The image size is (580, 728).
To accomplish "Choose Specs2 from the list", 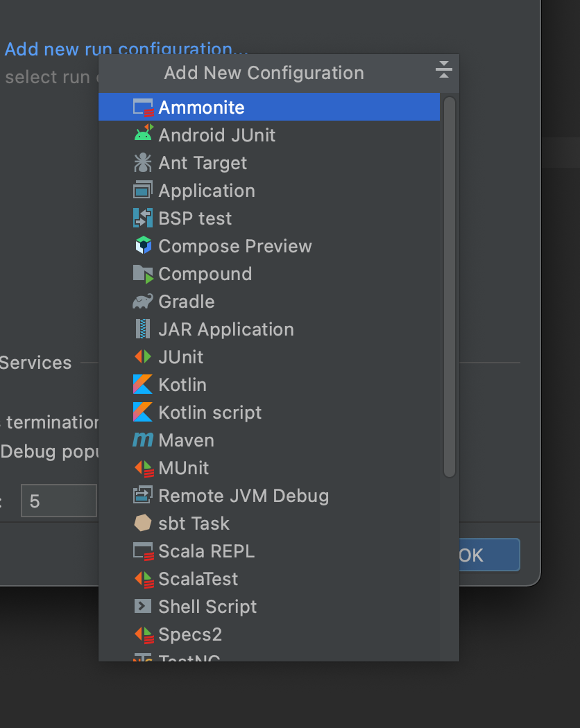I will pyautogui.click(x=269, y=634).
